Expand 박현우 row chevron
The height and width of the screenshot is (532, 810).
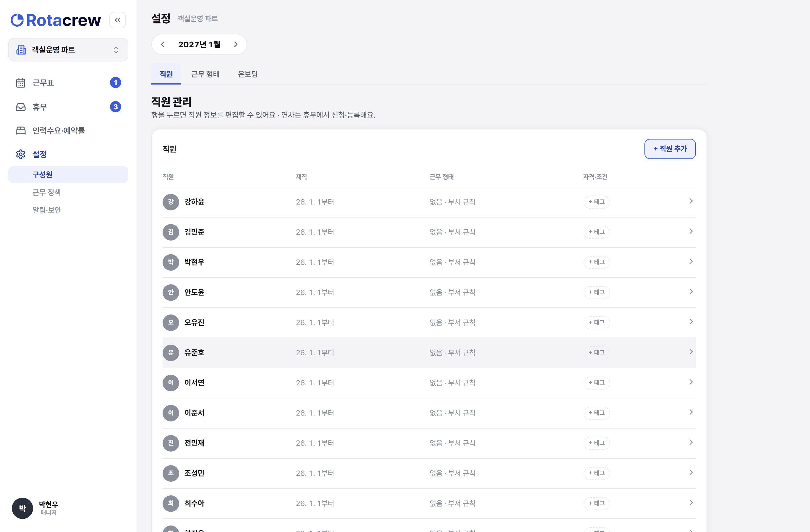tap(691, 261)
